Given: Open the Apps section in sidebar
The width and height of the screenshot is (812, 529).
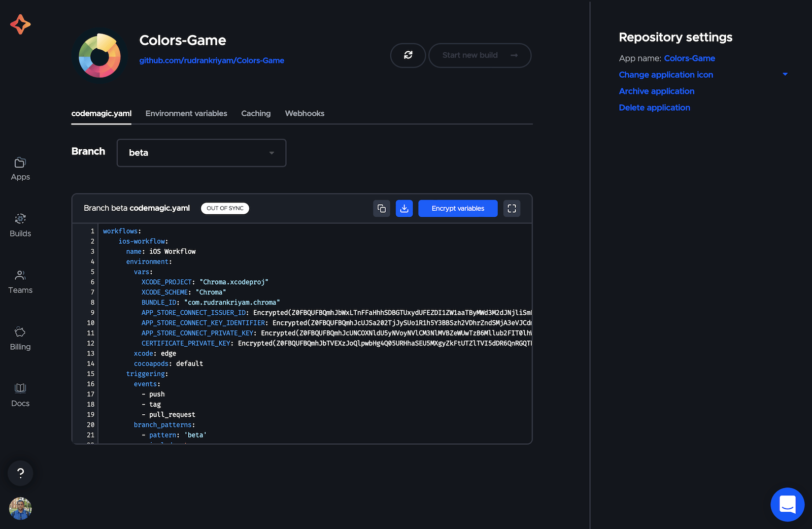Looking at the screenshot, I should coord(20,169).
